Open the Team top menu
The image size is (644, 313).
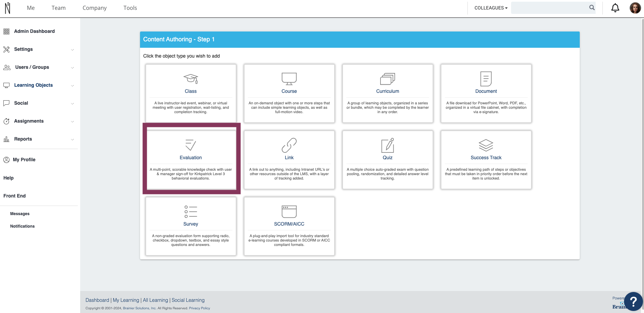[59, 8]
